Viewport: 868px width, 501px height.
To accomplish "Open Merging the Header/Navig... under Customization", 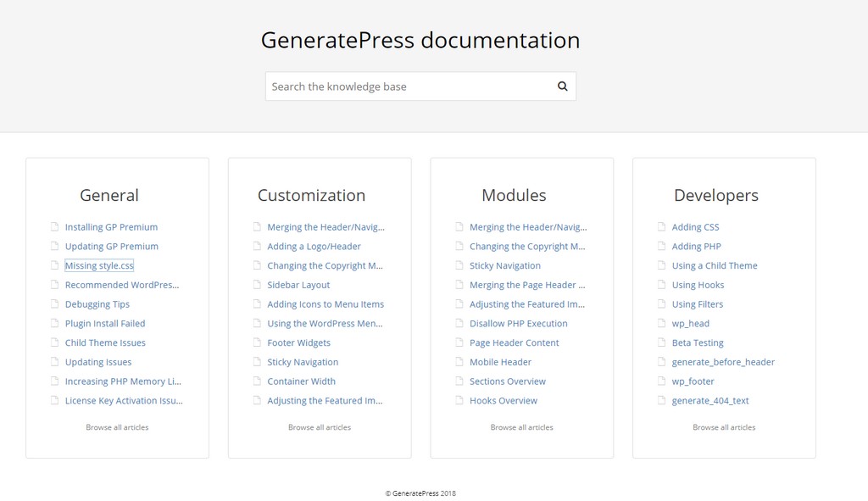I will [x=326, y=227].
